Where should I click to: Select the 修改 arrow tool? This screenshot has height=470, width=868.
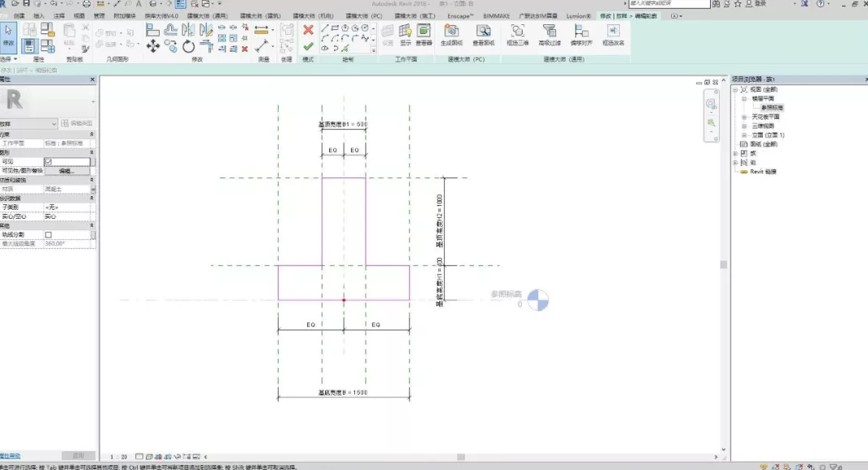coord(8,34)
